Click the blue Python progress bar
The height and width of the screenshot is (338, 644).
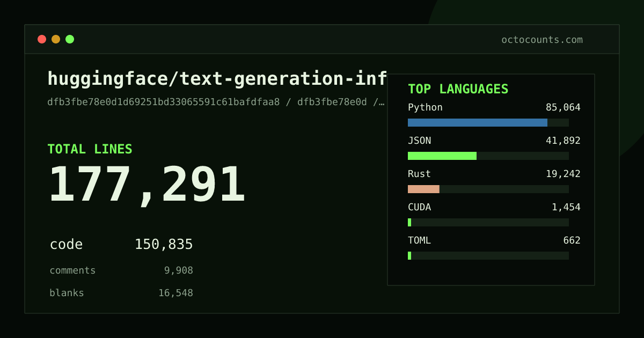pyautogui.click(x=478, y=122)
